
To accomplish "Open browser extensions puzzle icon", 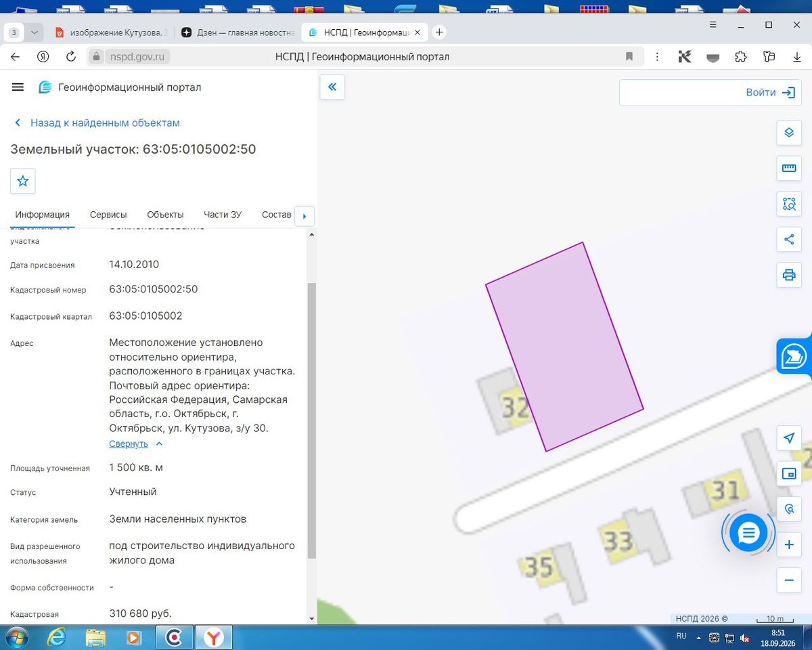I will click(740, 57).
